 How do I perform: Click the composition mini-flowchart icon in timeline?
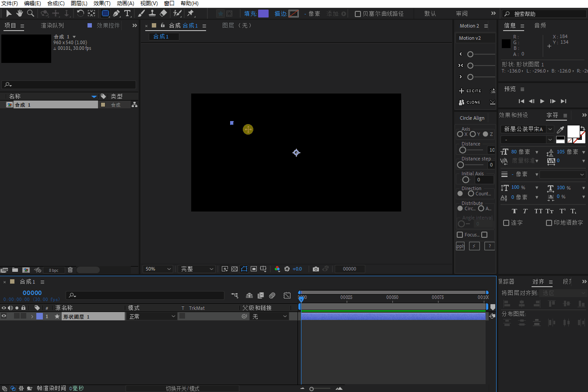pos(235,295)
